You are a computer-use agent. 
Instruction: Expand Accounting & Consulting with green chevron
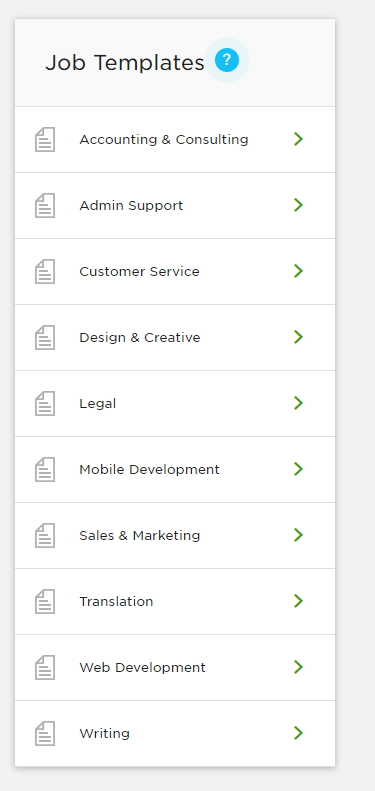pyautogui.click(x=298, y=139)
